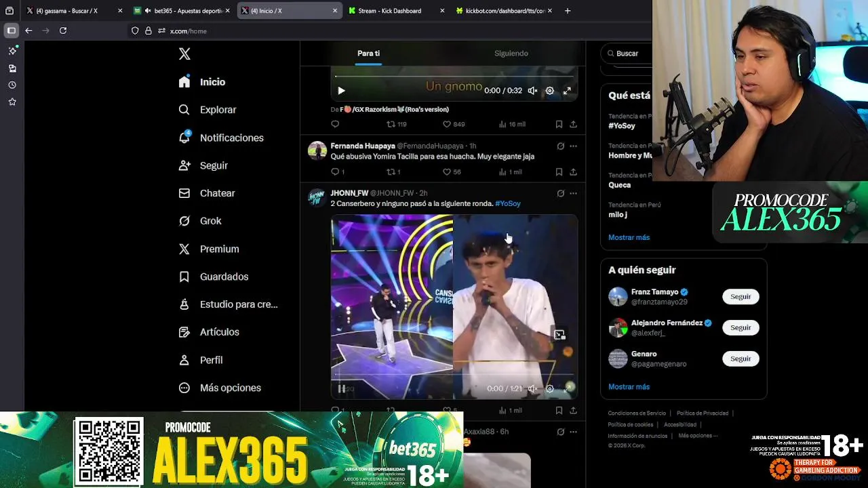Bookmark Fernanda Huapaya's post

tap(559, 172)
